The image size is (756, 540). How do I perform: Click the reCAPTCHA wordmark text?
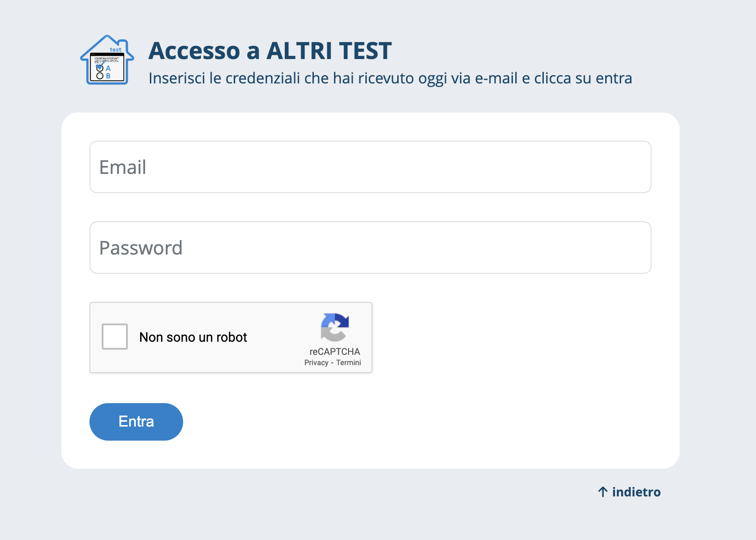click(x=334, y=352)
